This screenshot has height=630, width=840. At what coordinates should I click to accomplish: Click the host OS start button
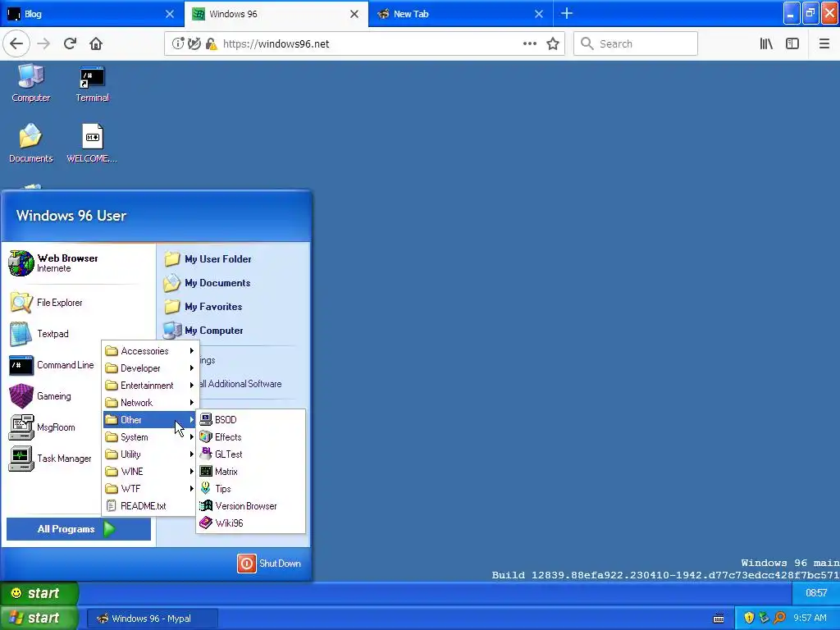pyautogui.click(x=39, y=618)
